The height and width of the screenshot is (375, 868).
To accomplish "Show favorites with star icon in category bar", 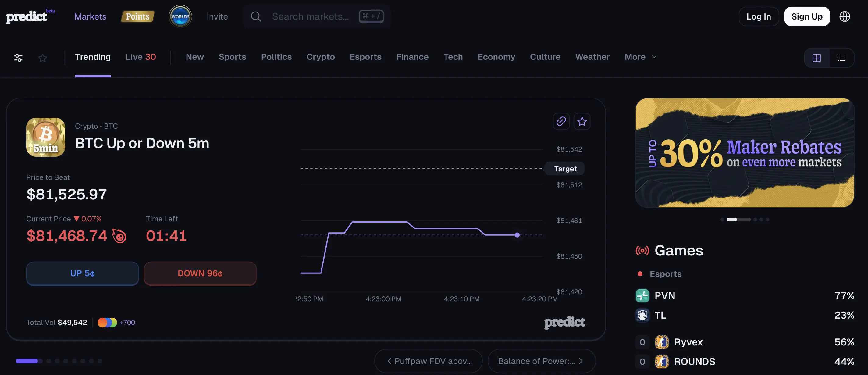I will tap(42, 58).
